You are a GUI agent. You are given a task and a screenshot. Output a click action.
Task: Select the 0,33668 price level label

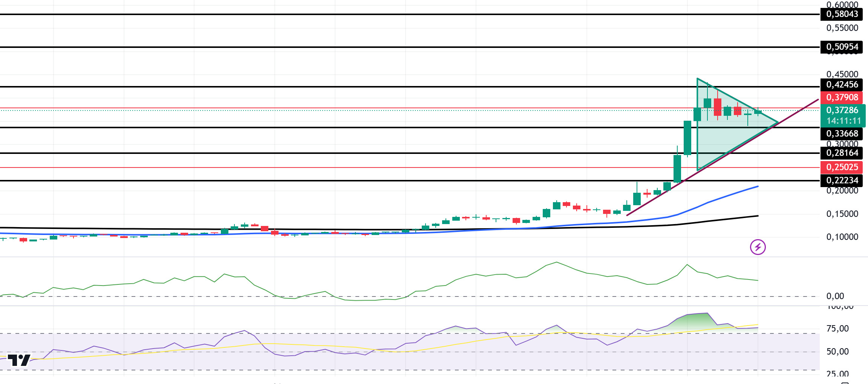tap(842, 134)
